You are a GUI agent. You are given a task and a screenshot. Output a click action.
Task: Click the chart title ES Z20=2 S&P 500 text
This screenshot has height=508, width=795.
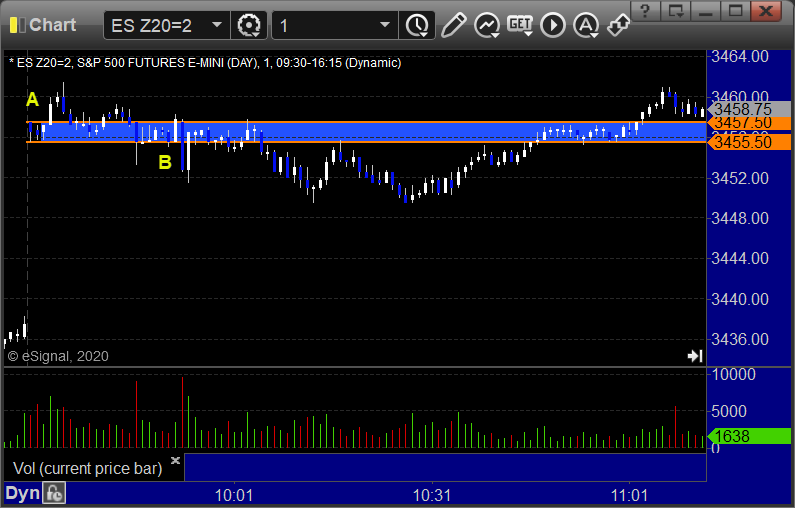[x=205, y=63]
